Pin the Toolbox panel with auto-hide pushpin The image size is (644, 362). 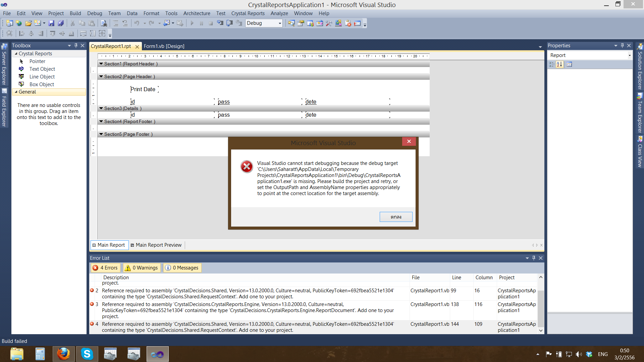(x=76, y=46)
